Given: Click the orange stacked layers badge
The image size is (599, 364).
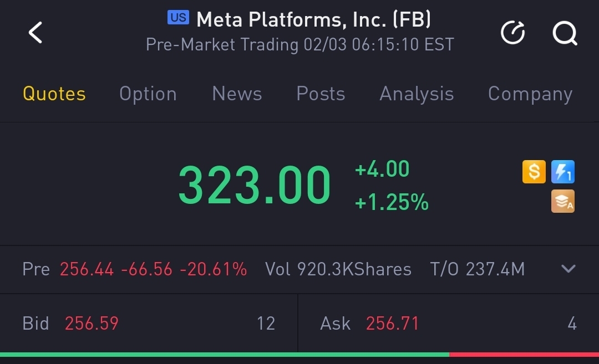Looking at the screenshot, I should click(x=563, y=202).
